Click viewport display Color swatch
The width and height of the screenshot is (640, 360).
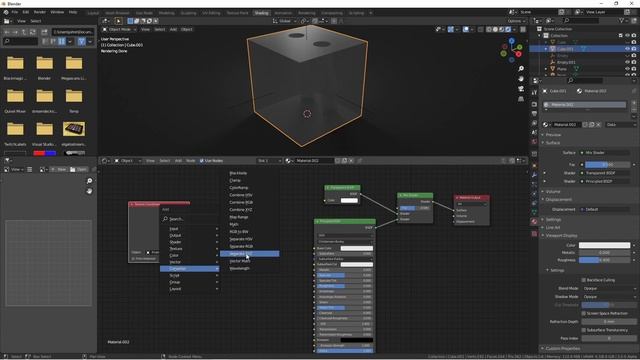(x=604, y=245)
